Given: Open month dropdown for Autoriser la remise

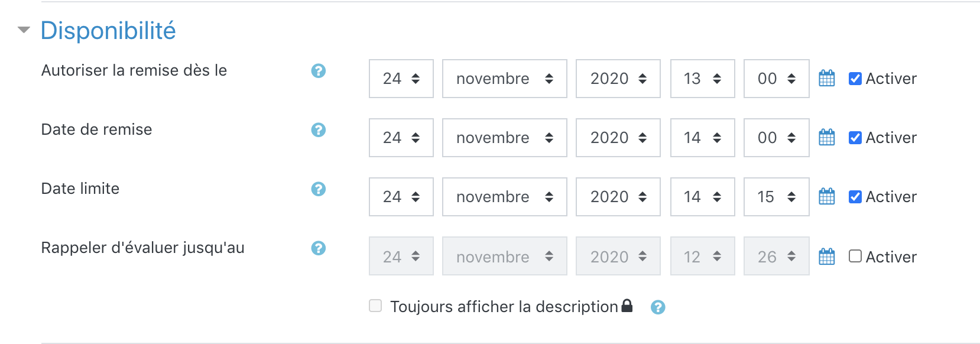Looking at the screenshot, I should click(x=504, y=79).
